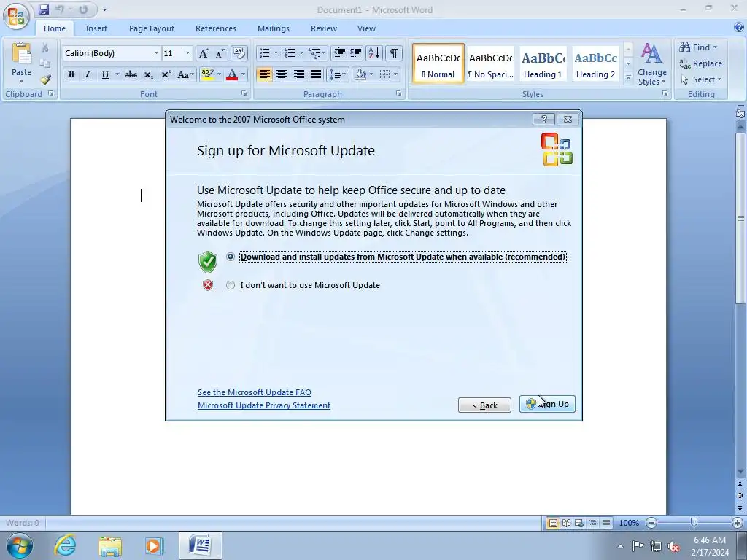
Task: Open the Font dialog launcher
Action: [x=244, y=94]
